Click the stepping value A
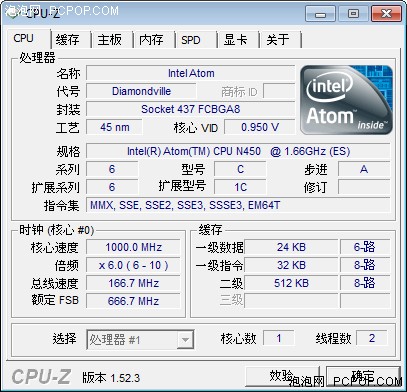Screen dimensions: 407x392 [x=364, y=169]
